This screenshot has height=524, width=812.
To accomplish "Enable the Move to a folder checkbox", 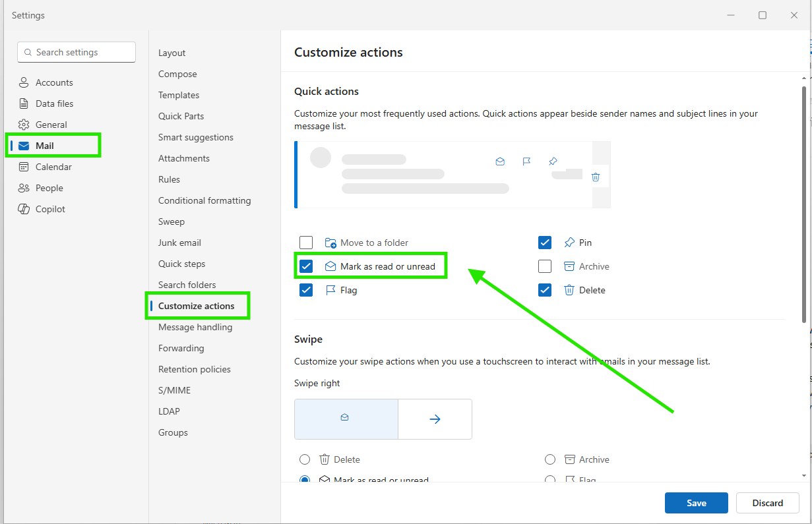I will 306,243.
